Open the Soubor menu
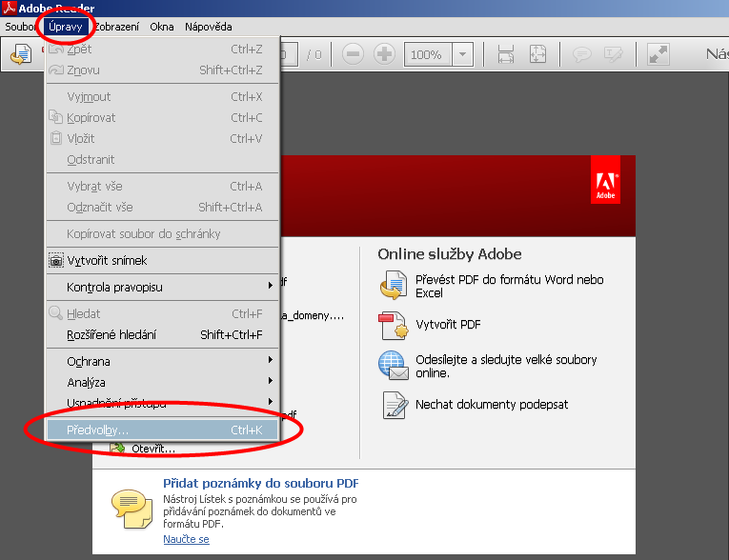 (x=20, y=27)
